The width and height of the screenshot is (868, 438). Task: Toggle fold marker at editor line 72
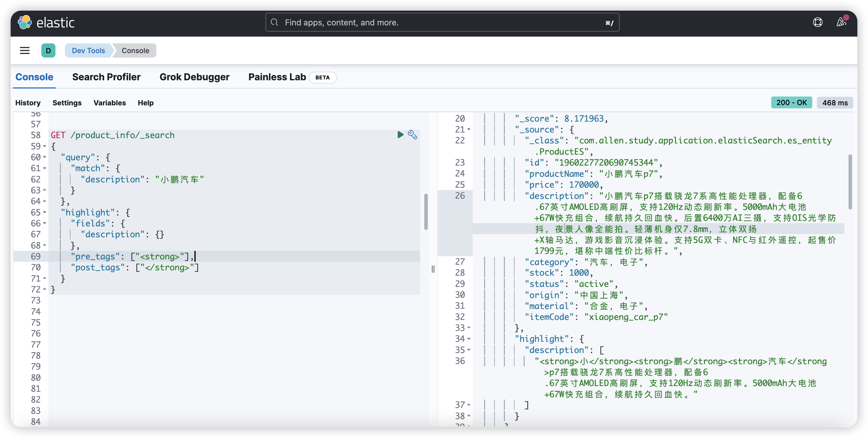(45, 289)
